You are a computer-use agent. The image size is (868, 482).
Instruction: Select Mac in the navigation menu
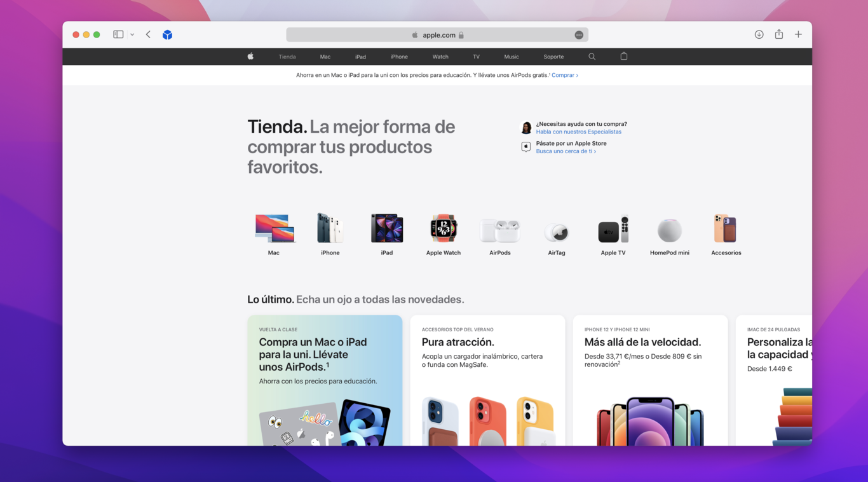click(325, 57)
